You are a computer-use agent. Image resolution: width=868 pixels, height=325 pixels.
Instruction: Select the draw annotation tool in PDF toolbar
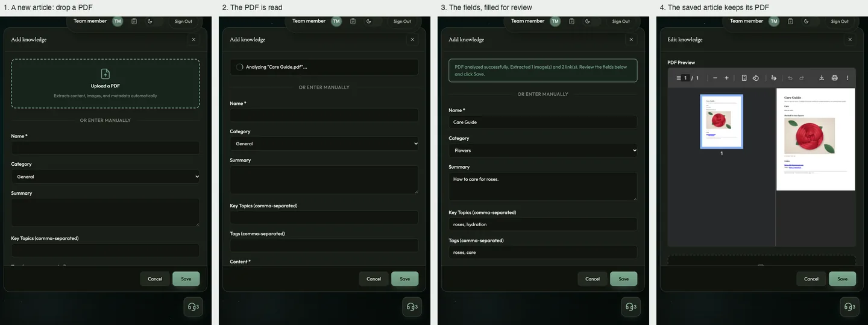(774, 78)
